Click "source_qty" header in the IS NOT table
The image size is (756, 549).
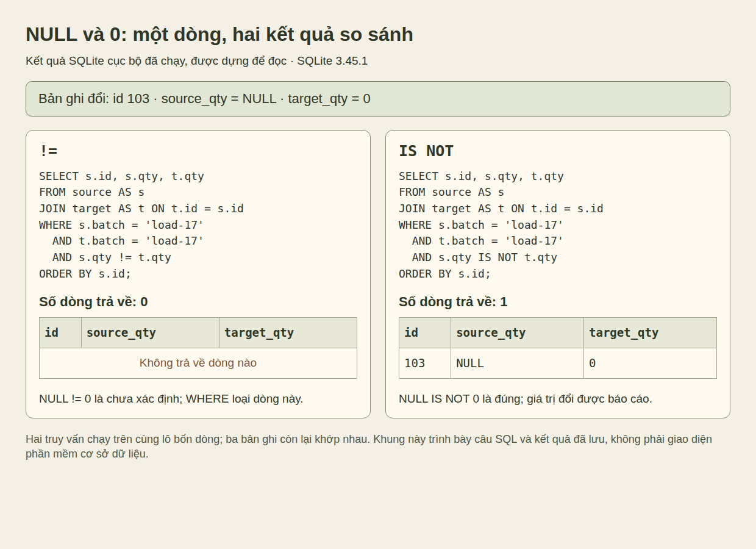(x=517, y=332)
